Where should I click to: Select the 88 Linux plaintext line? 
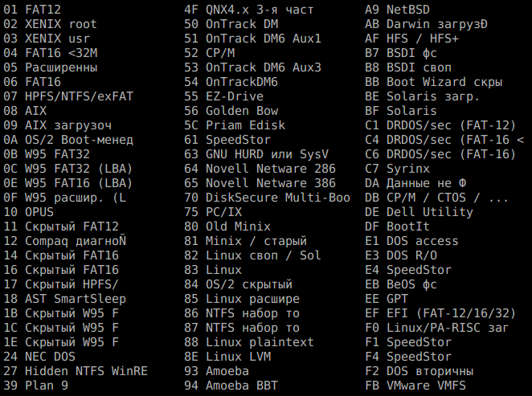point(249,342)
